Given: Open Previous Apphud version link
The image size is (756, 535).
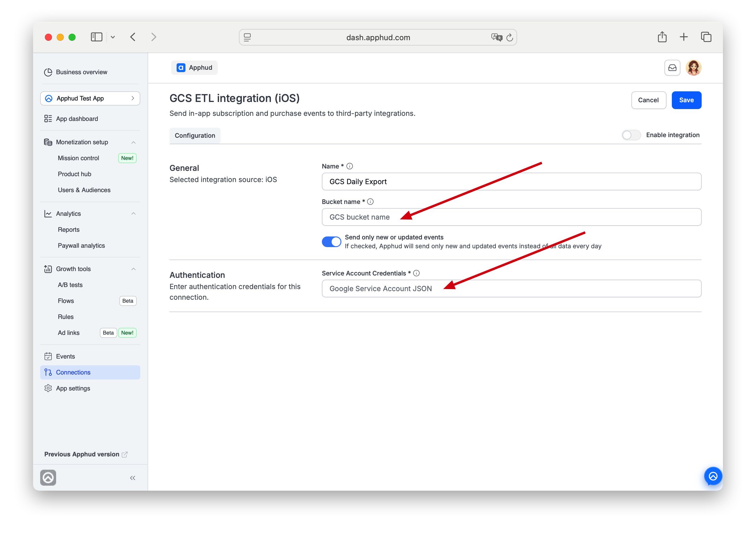Looking at the screenshot, I should coord(86,454).
